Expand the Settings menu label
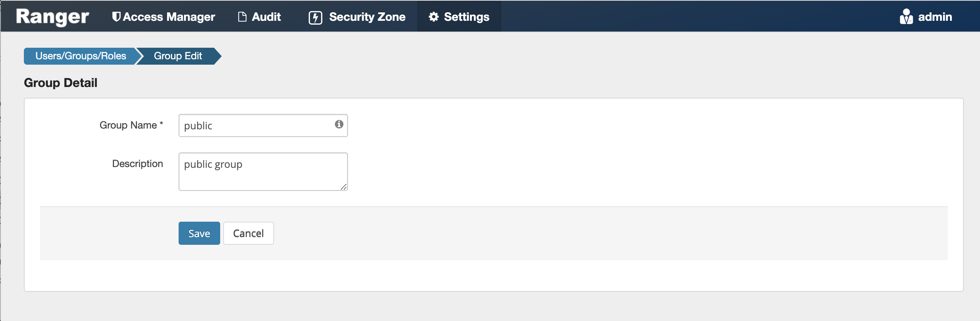The image size is (980, 321). [467, 17]
